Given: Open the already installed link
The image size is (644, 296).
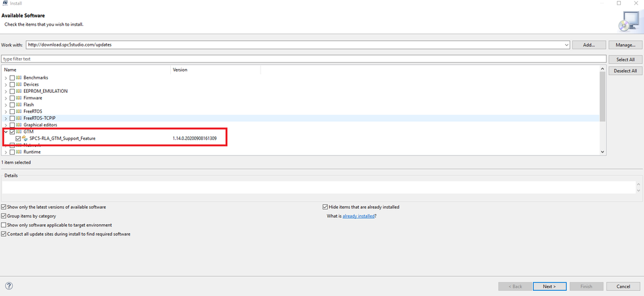Looking at the screenshot, I should click(x=358, y=216).
